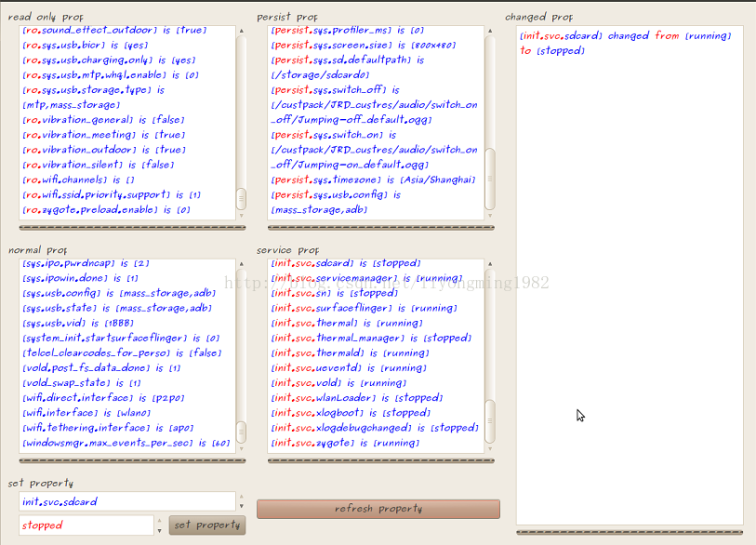Click scrollbar thumb in read only prop list
The width and height of the screenshot is (756, 545).
click(242, 199)
